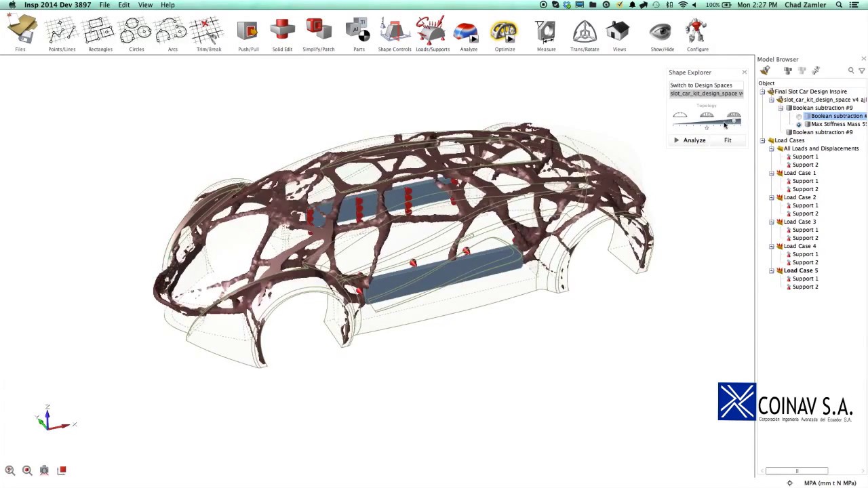Screen dimensions: 868x488
Task: Open the Solid Edit tool
Action: pos(282,35)
